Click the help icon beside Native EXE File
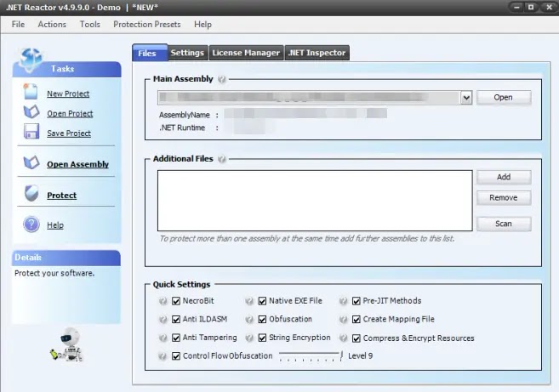 249,301
